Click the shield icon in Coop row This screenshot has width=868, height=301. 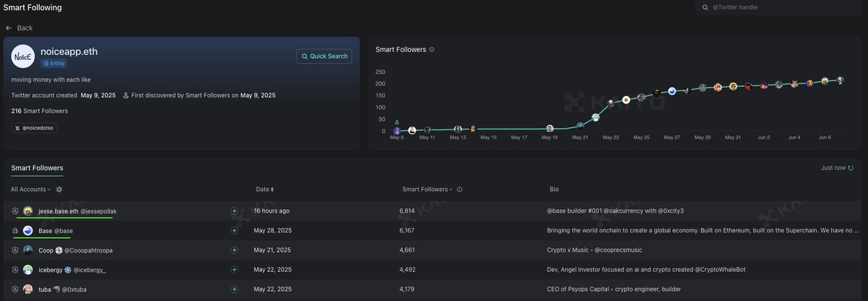[15, 250]
